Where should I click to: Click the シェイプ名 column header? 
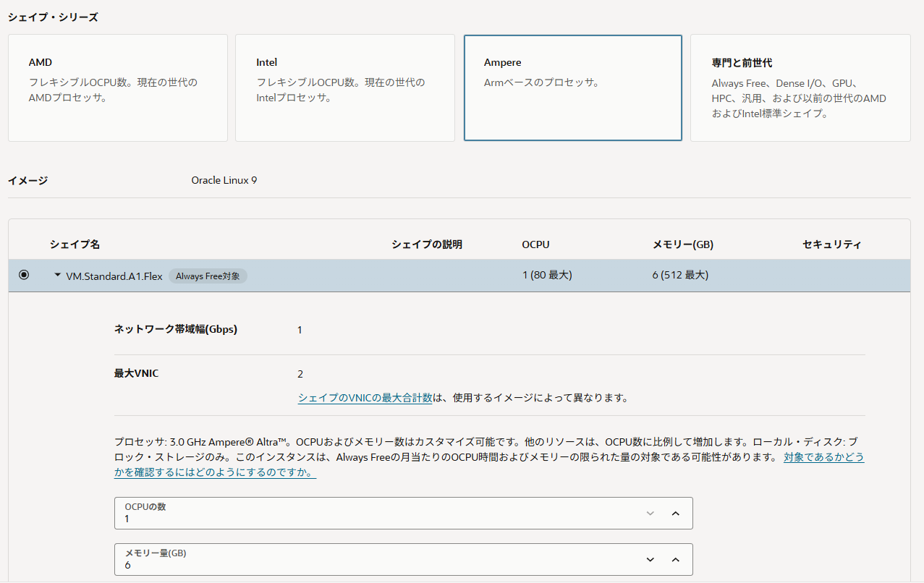click(x=75, y=244)
